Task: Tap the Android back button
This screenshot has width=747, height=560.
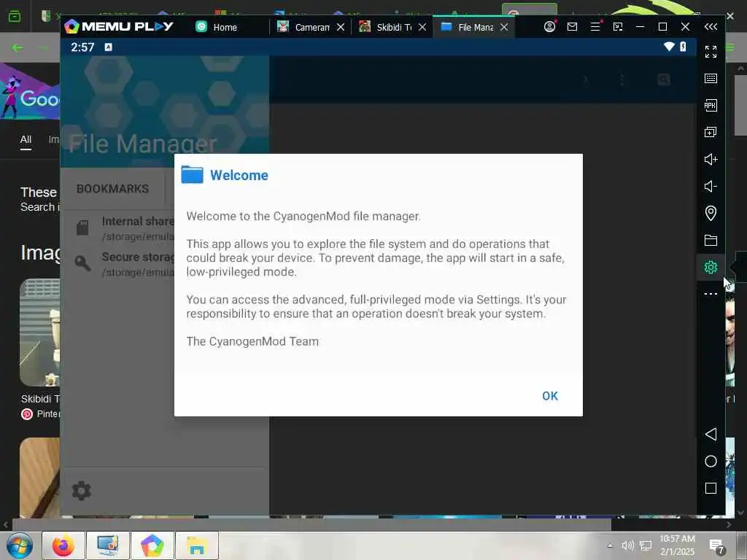Action: pos(711,434)
